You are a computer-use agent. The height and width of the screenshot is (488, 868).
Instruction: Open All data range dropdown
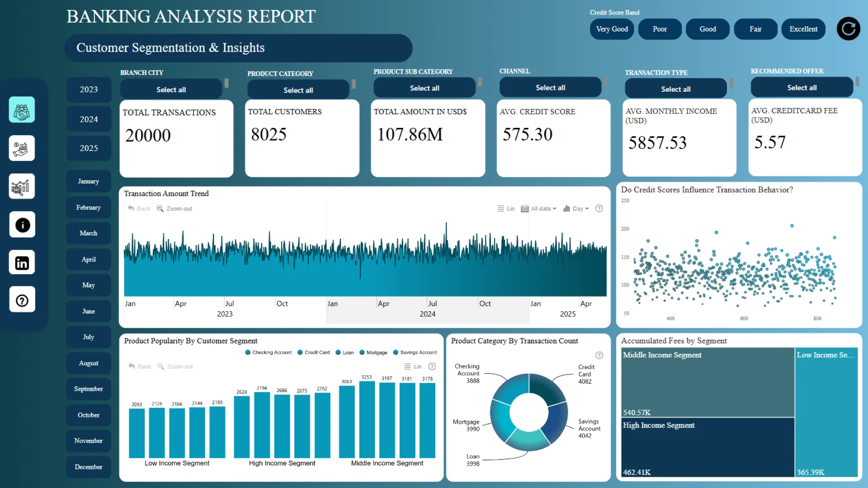[538, 209]
